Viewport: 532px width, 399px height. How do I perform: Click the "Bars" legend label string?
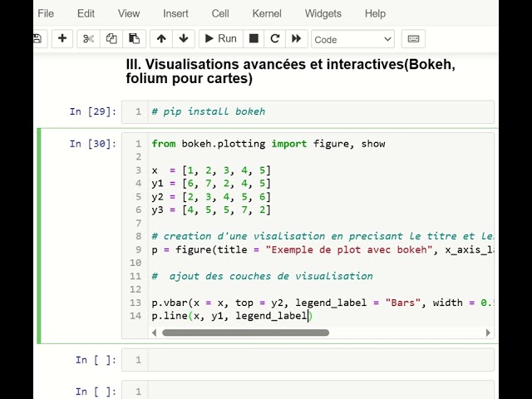(x=403, y=303)
